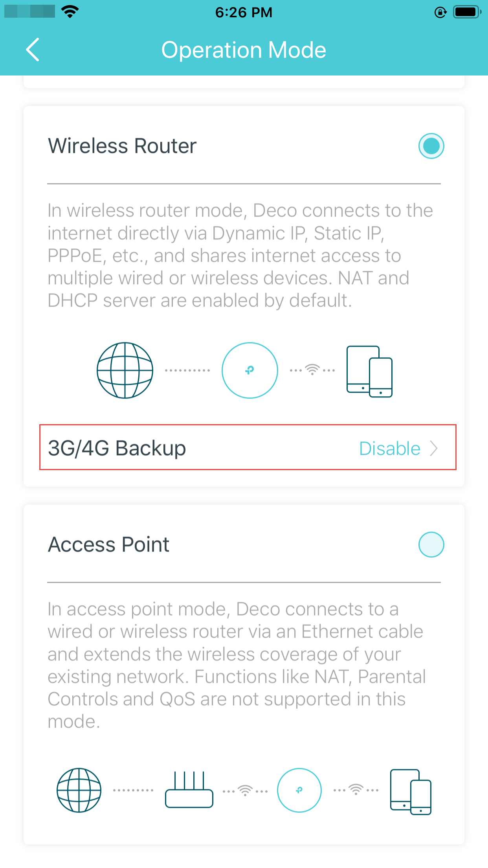Tap the Wi-Fi status icon in status bar
The image size is (488, 868).
[70, 12]
